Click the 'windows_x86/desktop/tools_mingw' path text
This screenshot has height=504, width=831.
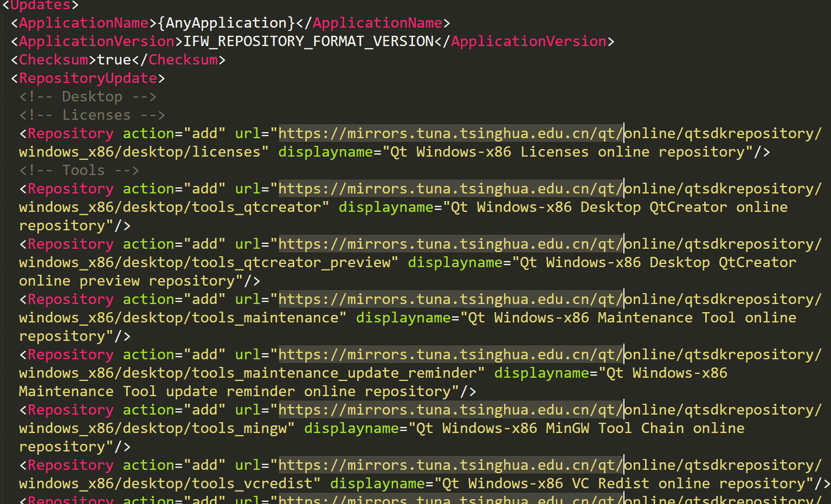point(153,428)
